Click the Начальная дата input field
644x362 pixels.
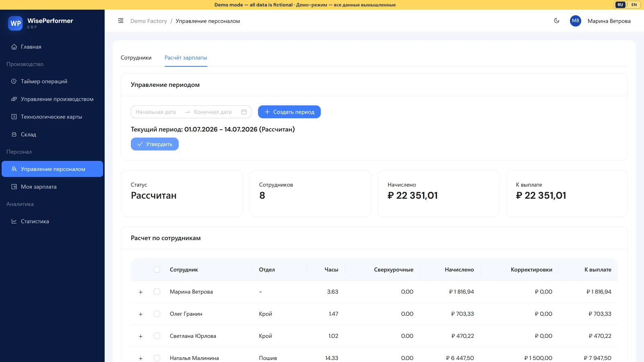156,112
